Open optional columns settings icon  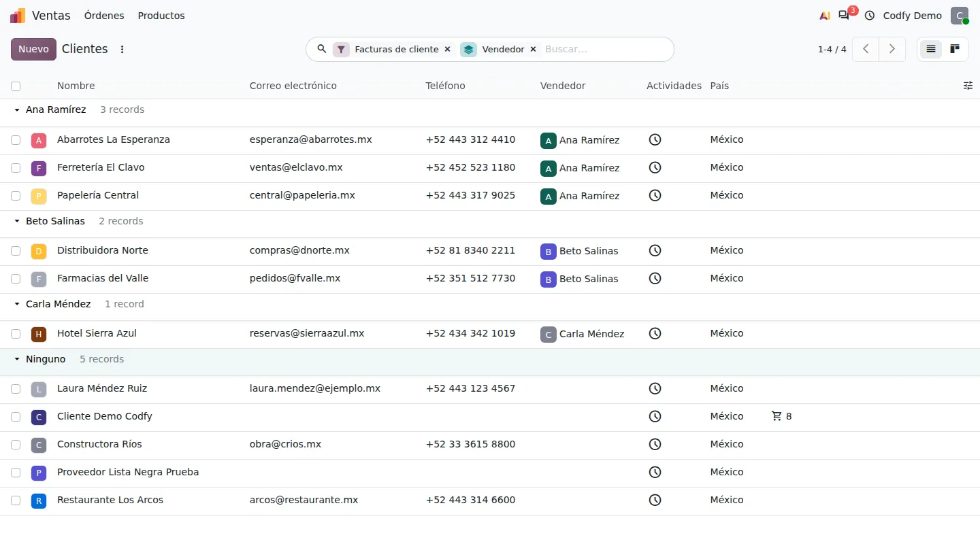[x=968, y=86]
